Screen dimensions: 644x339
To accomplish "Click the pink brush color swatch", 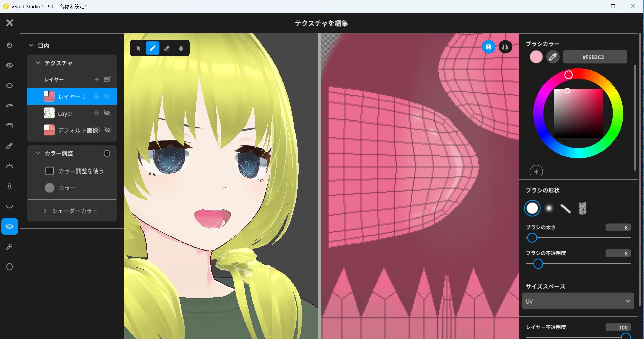I will pos(536,57).
